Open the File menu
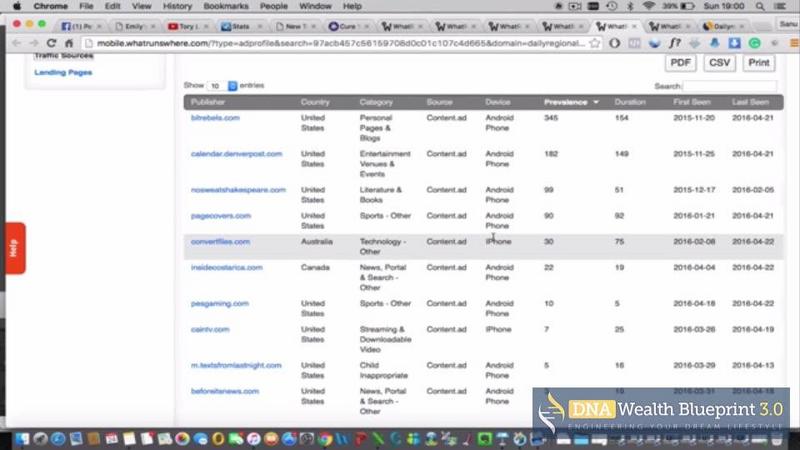 click(86, 6)
